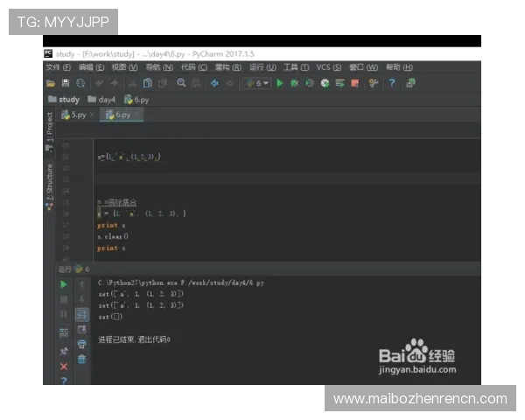
Task: Click the Debug bug icon in toolbar
Action: pyautogui.click(x=295, y=83)
